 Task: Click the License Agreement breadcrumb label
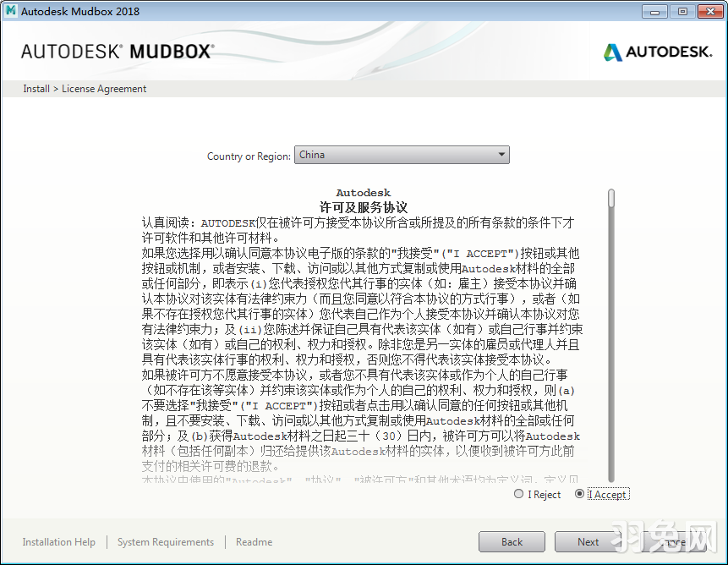tap(103, 88)
